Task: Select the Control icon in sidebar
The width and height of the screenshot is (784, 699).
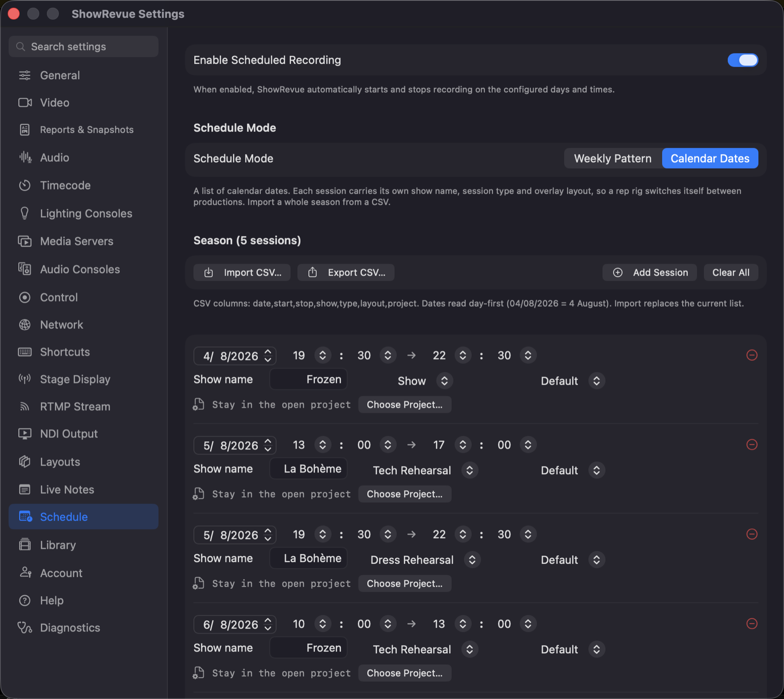Action: [25, 297]
